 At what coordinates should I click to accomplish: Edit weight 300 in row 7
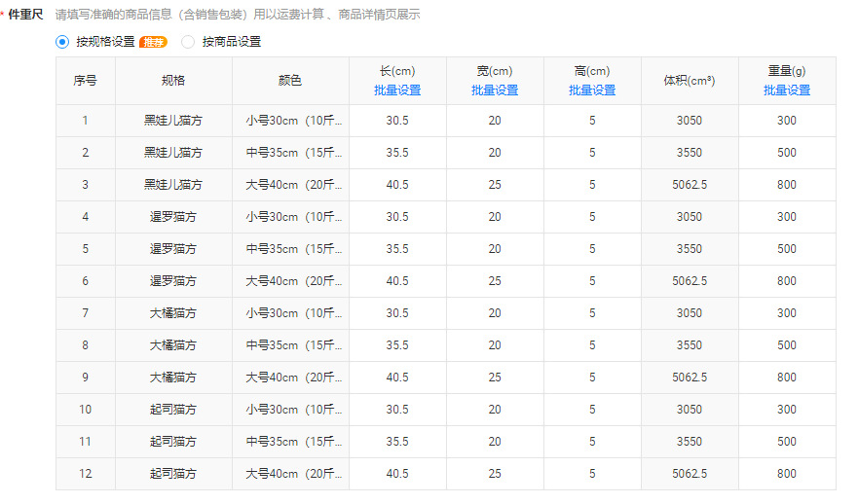click(x=787, y=313)
